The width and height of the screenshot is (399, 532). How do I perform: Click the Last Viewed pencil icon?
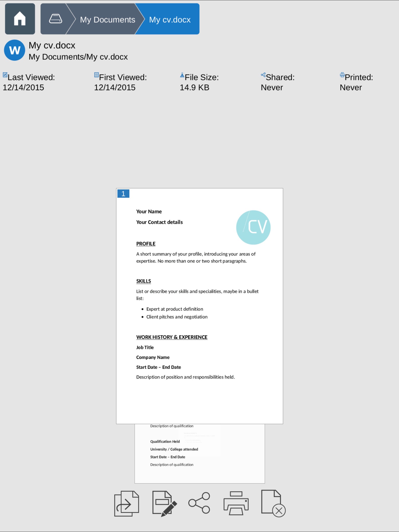pos(5,75)
